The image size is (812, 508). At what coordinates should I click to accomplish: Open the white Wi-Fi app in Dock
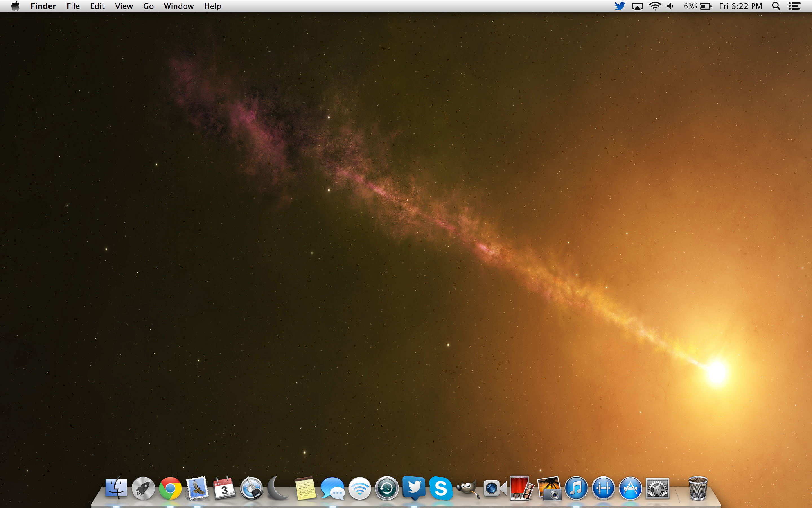click(x=360, y=488)
